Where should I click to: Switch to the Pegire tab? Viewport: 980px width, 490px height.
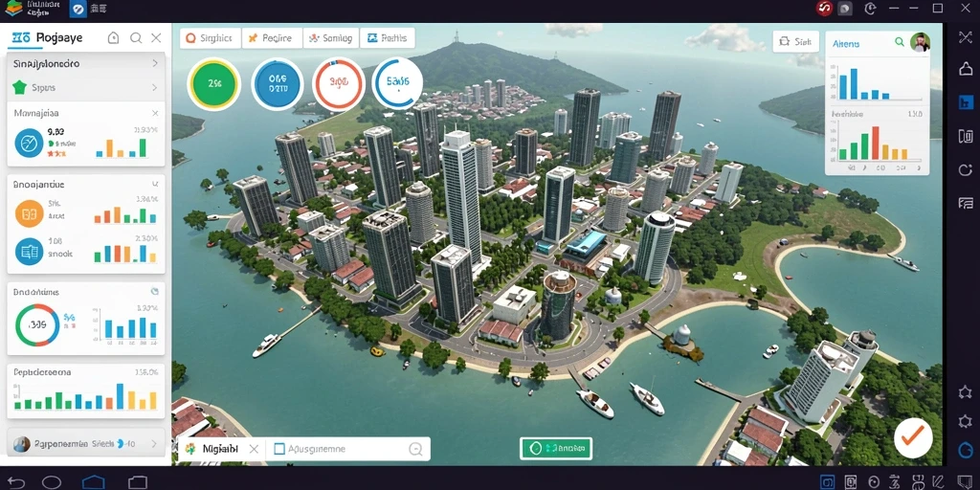(271, 38)
